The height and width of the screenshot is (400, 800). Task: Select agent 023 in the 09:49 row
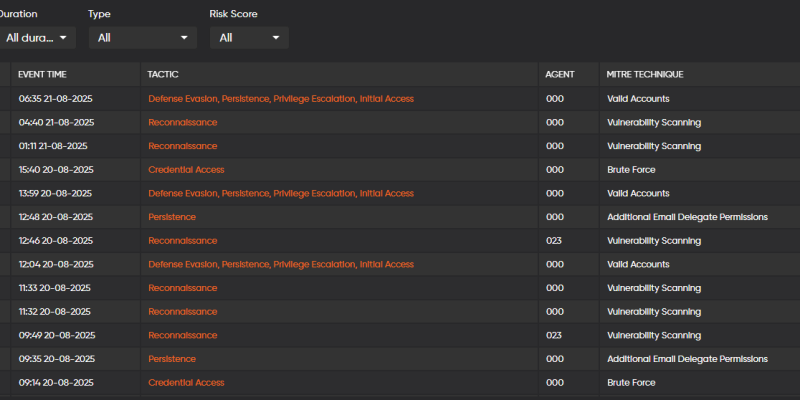pos(554,335)
